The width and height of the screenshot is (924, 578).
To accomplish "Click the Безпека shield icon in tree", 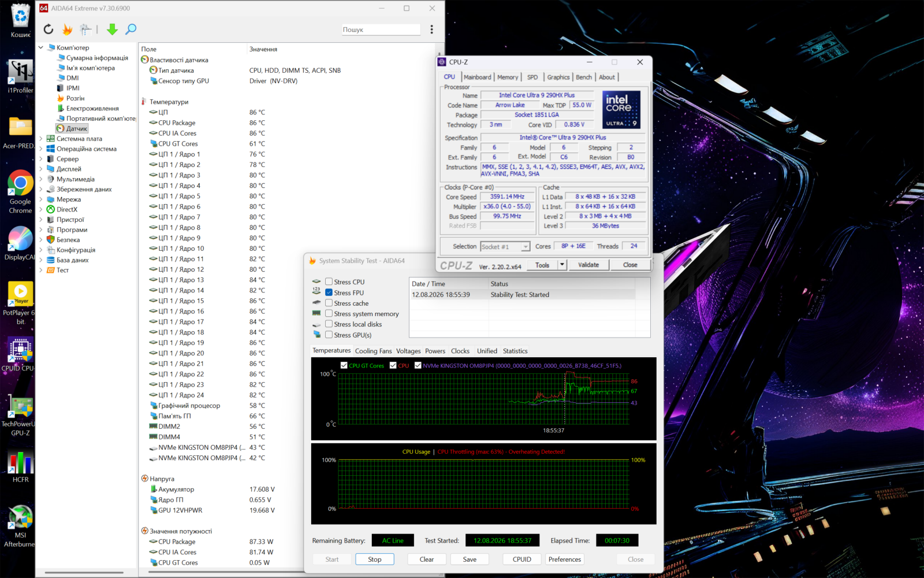I will (51, 240).
